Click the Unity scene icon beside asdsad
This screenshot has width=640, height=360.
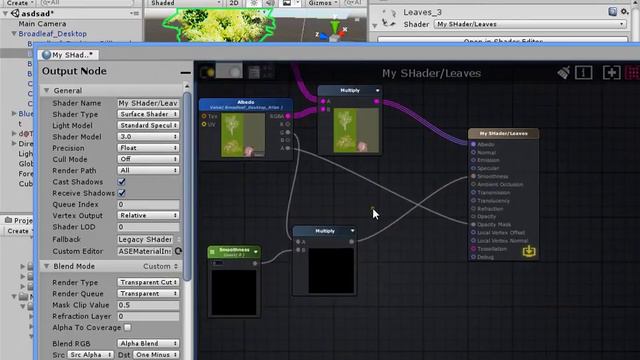pyautogui.click(x=16, y=13)
